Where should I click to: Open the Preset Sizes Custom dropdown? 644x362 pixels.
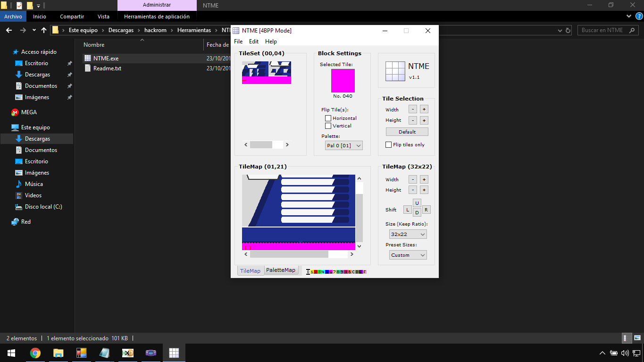[x=408, y=254]
